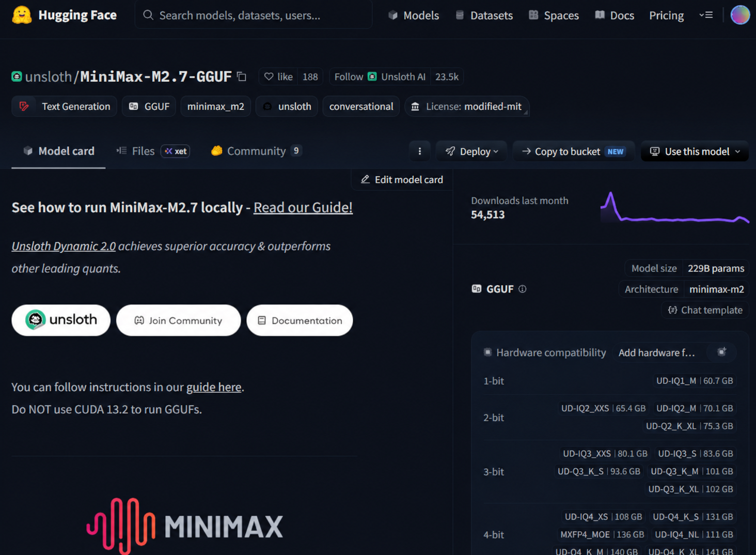Click the 229B params model size value
Screen dimensions: 756x555
[716, 268]
